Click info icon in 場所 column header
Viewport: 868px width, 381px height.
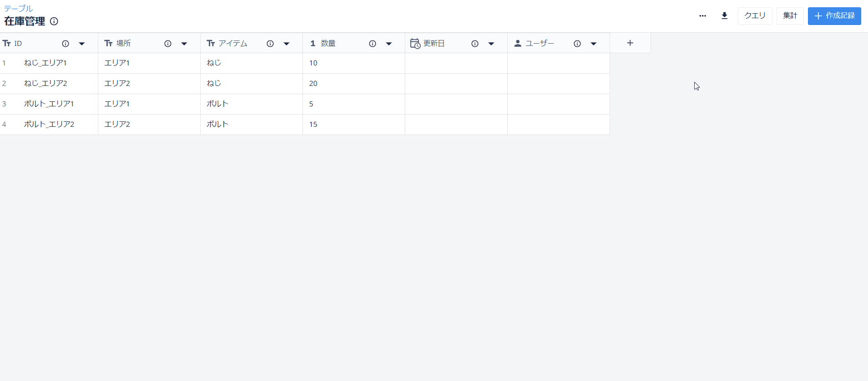[168, 44]
